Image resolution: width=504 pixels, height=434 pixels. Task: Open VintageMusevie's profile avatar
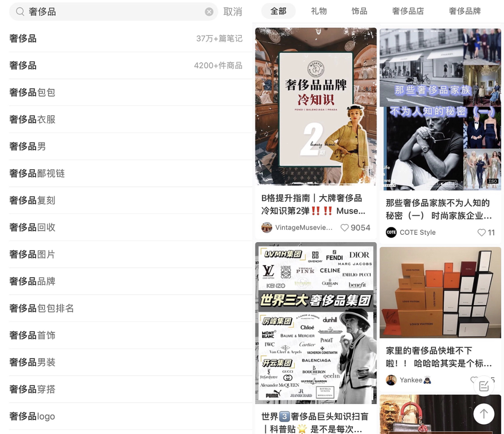(266, 228)
